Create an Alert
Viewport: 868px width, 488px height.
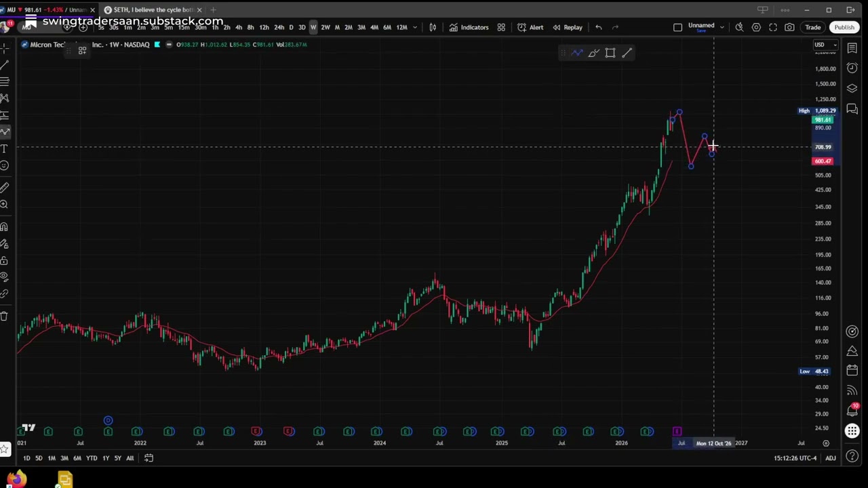(x=530, y=27)
